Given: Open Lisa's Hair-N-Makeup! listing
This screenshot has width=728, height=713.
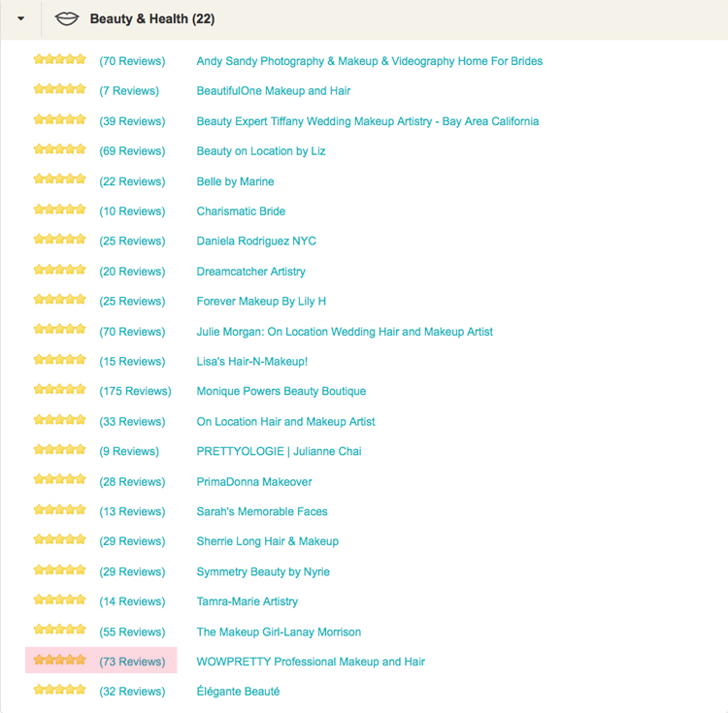Looking at the screenshot, I should point(251,361).
